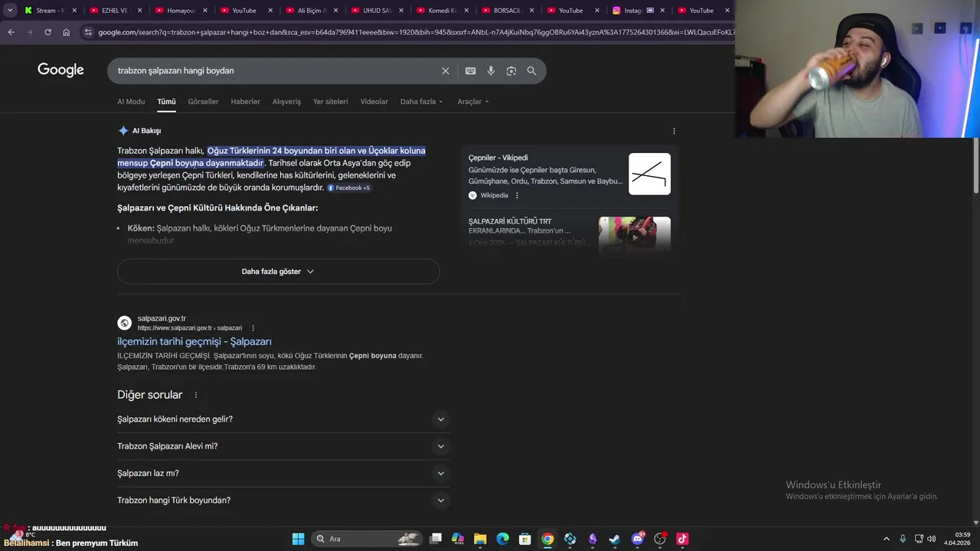Select the Görseller results tab
The height and width of the screenshot is (551, 980).
click(203, 102)
